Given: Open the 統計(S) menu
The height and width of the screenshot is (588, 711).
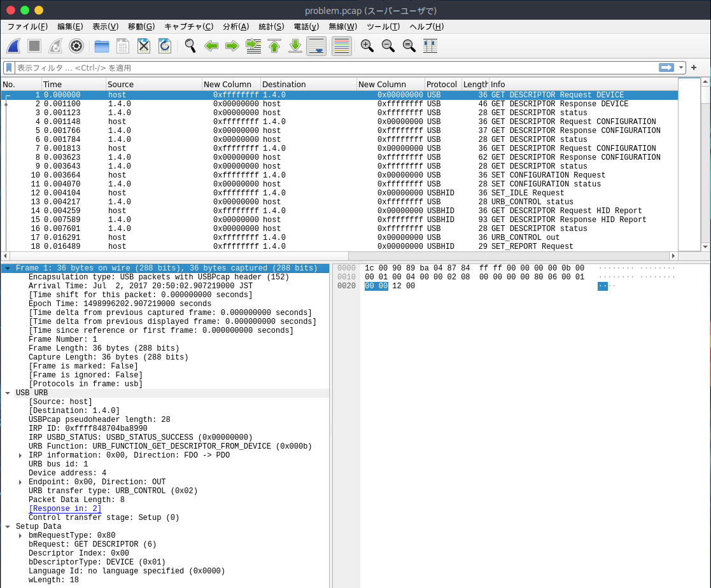Looking at the screenshot, I should point(271,26).
